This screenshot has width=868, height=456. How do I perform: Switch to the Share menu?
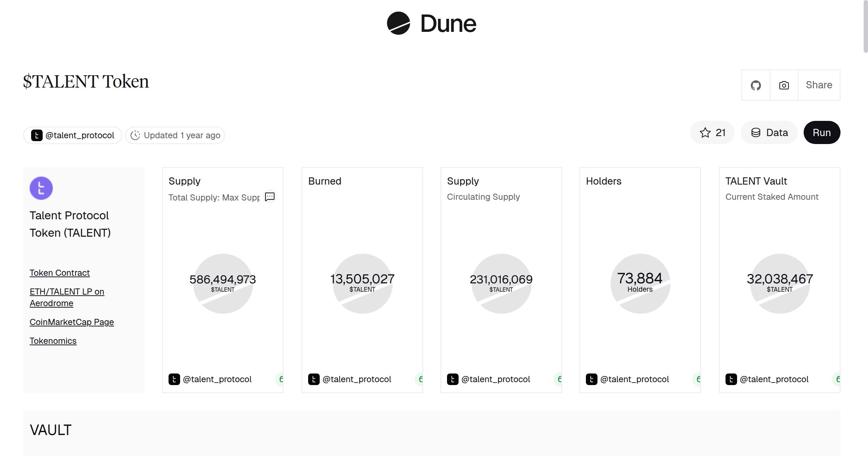[x=819, y=85]
